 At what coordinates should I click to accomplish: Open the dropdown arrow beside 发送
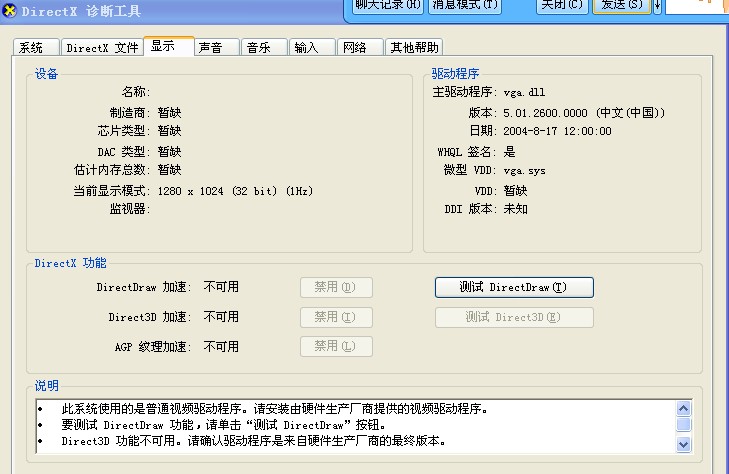point(657,6)
